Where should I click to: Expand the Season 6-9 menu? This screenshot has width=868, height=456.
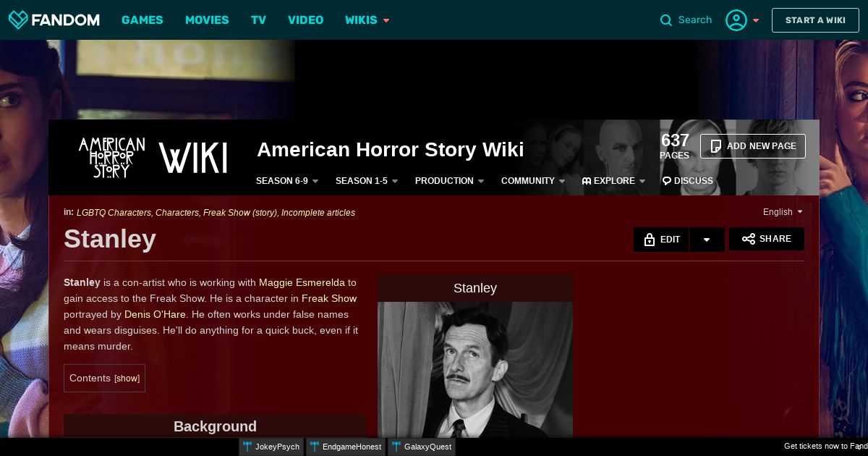click(x=287, y=181)
